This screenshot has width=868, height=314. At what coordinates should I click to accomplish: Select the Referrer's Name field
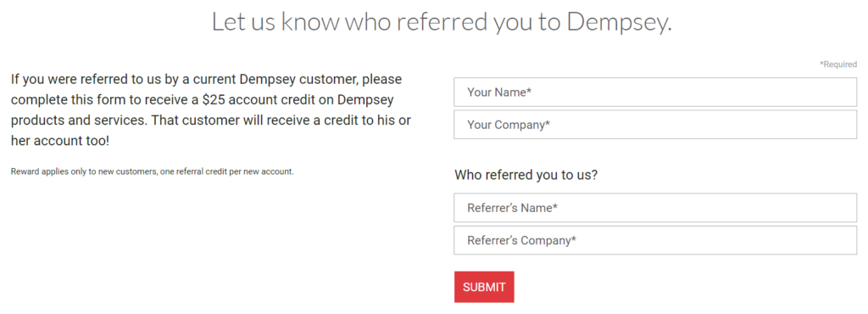click(655, 208)
